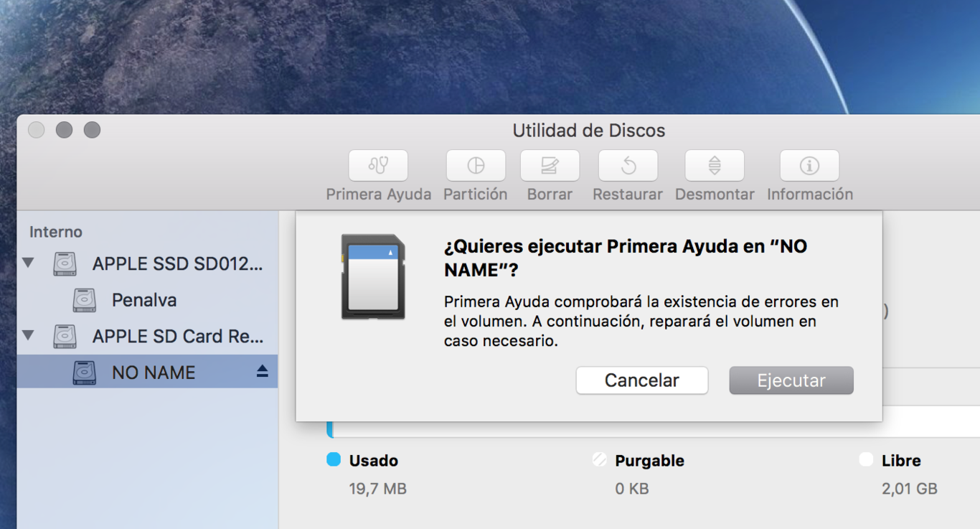
Task: Click the Penalva volume disk icon
Action: [84, 300]
